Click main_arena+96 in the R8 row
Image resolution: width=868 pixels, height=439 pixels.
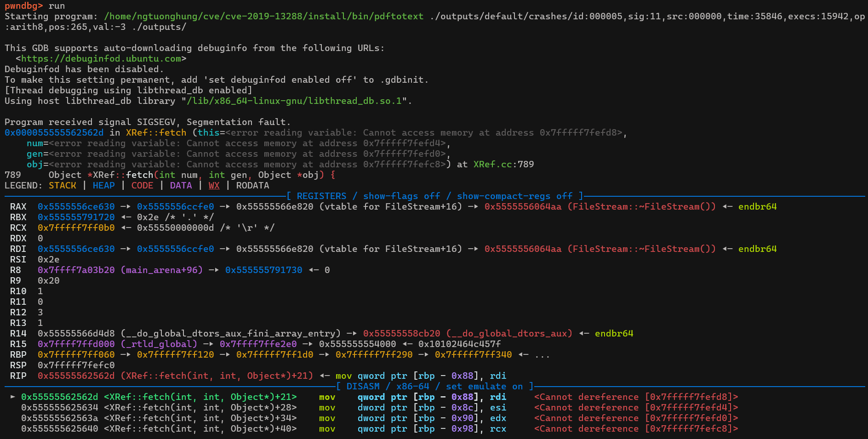coord(161,270)
